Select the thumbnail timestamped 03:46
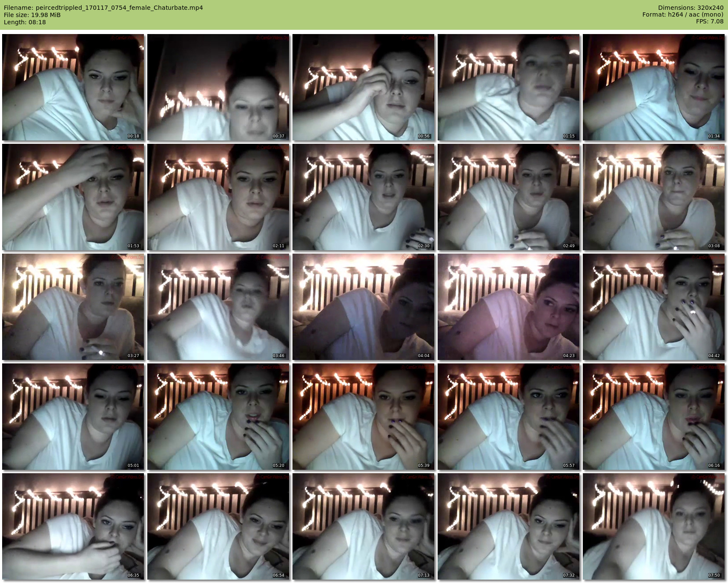 (x=218, y=307)
